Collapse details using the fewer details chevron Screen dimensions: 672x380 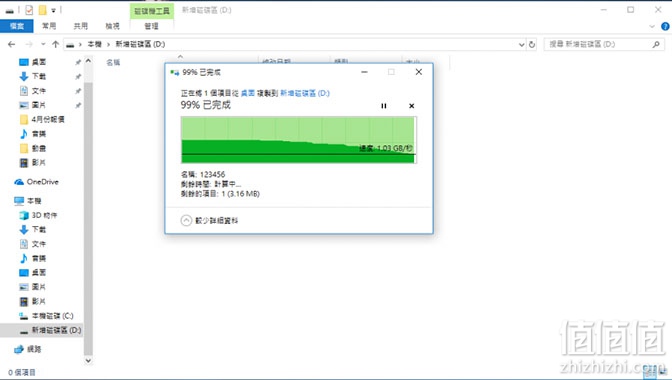186,220
